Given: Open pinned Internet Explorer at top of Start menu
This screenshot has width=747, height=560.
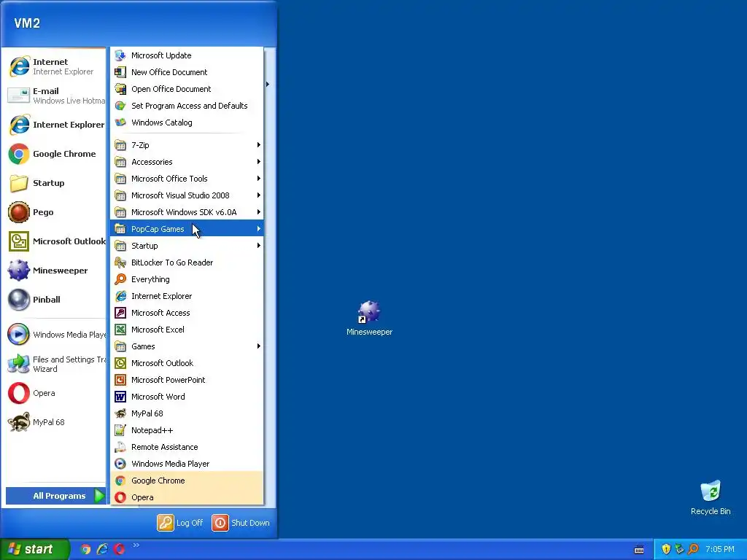Looking at the screenshot, I should pos(55,66).
